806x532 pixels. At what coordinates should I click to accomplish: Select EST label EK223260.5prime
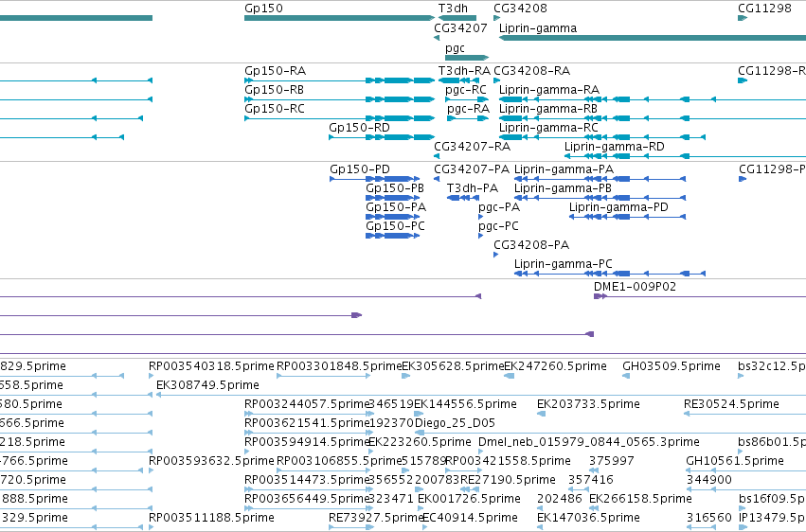[x=420, y=443]
